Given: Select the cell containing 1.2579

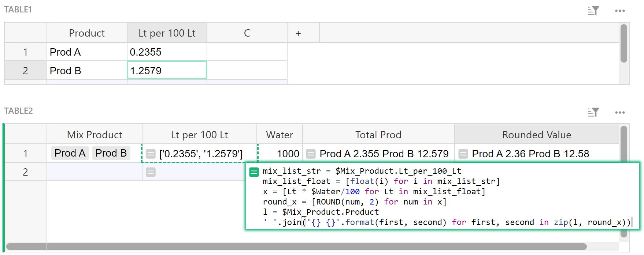Looking at the screenshot, I should point(167,71).
